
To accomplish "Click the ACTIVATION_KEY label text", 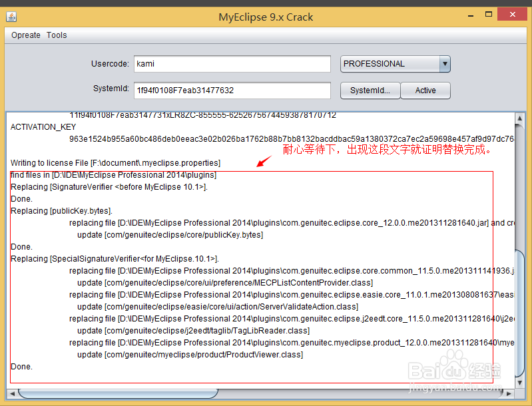I will 43,127.
